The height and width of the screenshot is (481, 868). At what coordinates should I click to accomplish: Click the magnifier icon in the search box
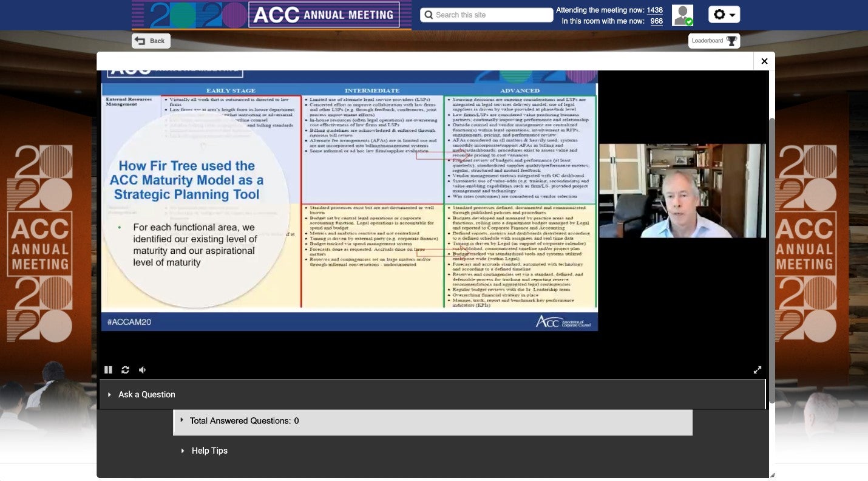[x=429, y=15]
